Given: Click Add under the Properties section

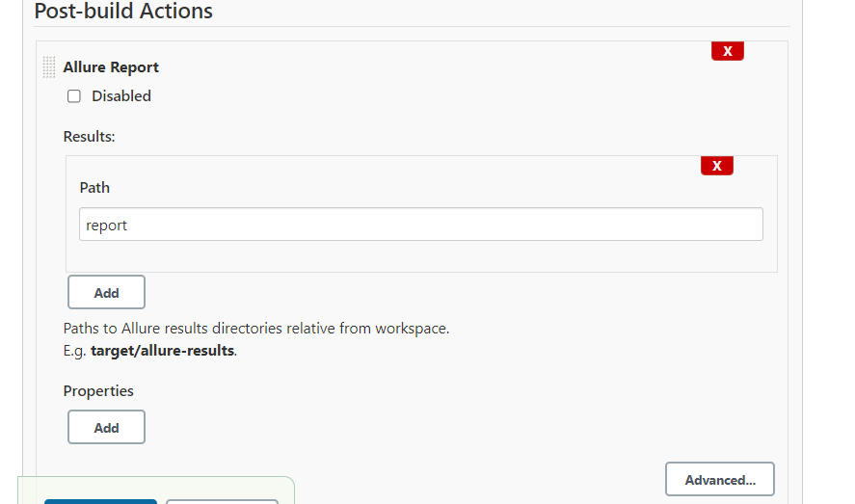Looking at the screenshot, I should tap(106, 427).
